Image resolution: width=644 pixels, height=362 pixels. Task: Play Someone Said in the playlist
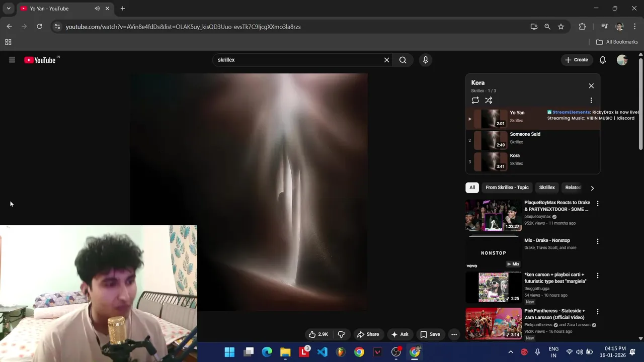pyautogui.click(x=533, y=140)
